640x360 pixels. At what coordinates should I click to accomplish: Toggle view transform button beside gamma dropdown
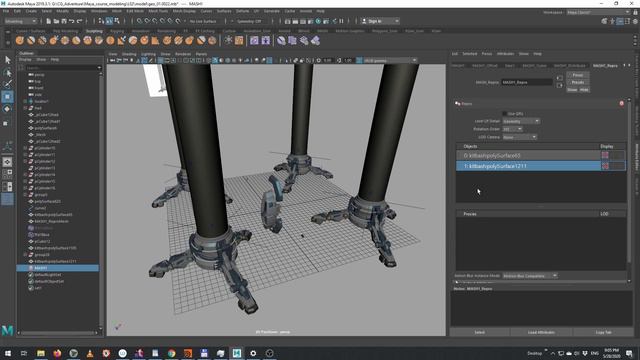359,60
